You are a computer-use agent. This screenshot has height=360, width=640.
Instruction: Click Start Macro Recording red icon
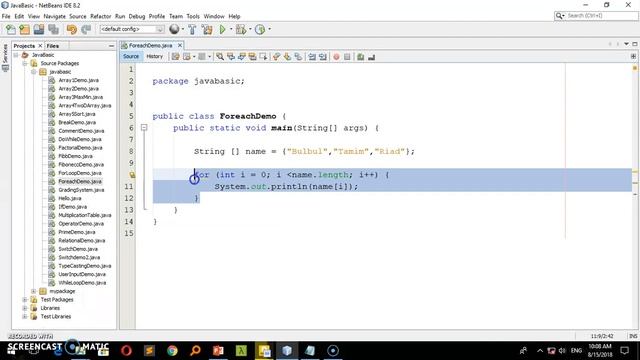tap(336, 57)
